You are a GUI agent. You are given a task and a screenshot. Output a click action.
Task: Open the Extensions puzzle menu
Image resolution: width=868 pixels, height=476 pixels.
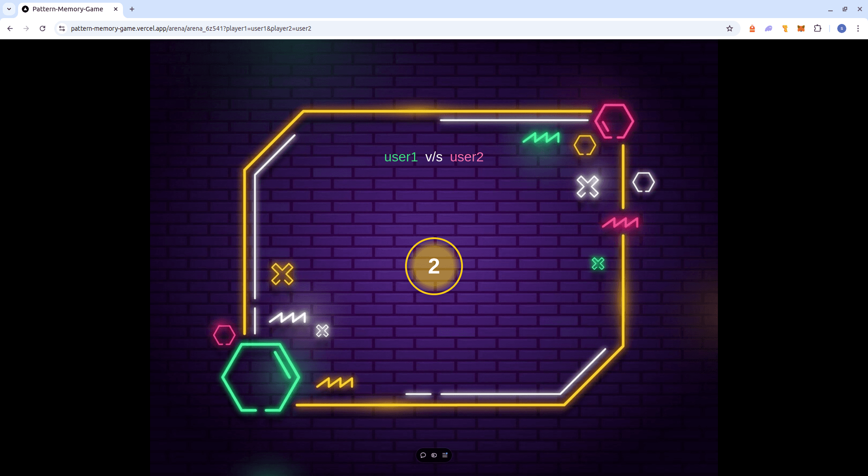(x=817, y=28)
